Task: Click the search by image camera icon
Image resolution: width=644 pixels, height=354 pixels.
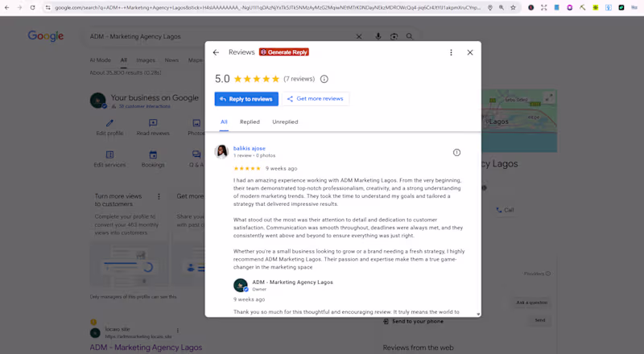Action: (x=394, y=36)
